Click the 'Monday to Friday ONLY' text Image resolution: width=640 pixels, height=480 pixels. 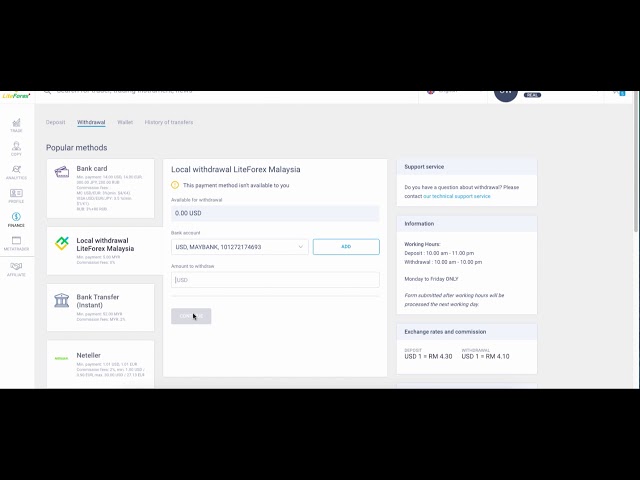431,279
